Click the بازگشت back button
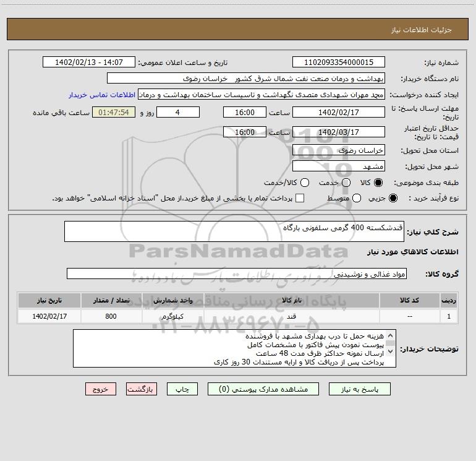Screen dimensions: 476x461 coord(142,389)
